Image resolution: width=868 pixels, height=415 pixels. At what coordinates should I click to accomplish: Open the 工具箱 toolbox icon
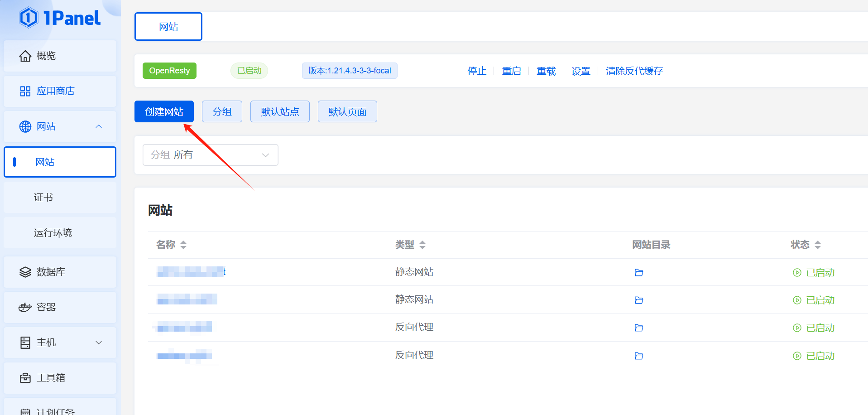(25, 378)
